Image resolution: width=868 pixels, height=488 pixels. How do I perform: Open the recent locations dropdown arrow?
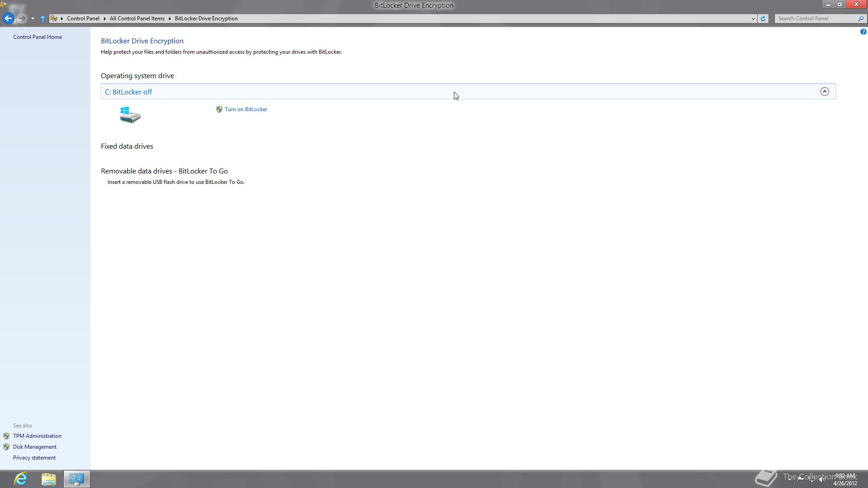33,19
